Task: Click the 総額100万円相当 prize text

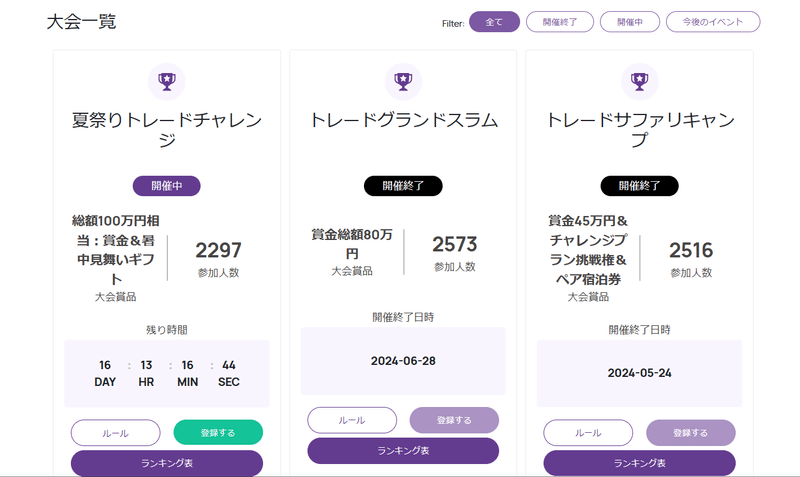Action: click(x=116, y=250)
